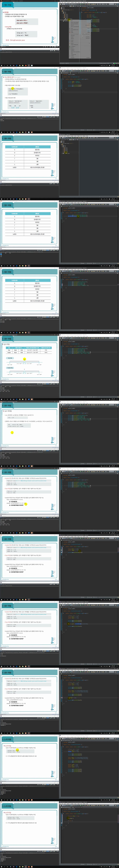Click New in the Package Explorer context menu

click(72, 21)
